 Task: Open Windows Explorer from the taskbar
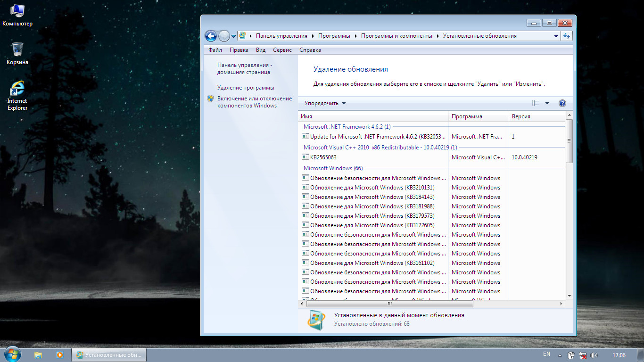coord(38,354)
